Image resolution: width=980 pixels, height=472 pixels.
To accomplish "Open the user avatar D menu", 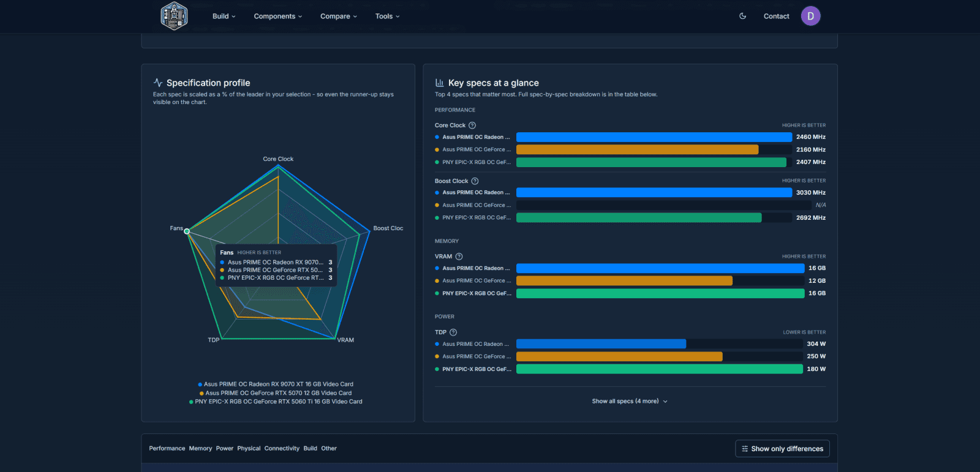I will 810,17.
